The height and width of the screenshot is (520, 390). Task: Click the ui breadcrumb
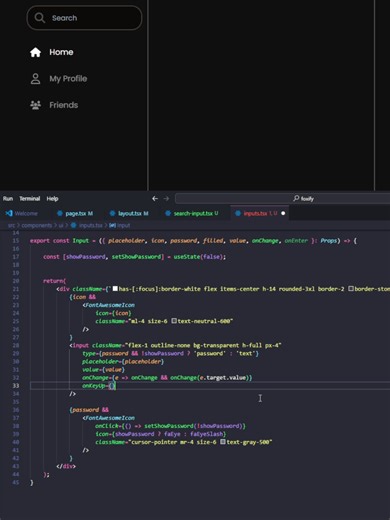pos(61,226)
